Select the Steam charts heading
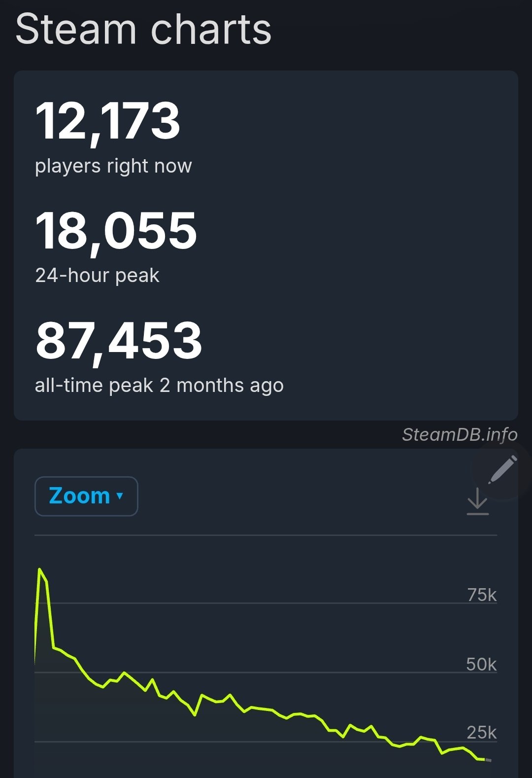 [143, 29]
